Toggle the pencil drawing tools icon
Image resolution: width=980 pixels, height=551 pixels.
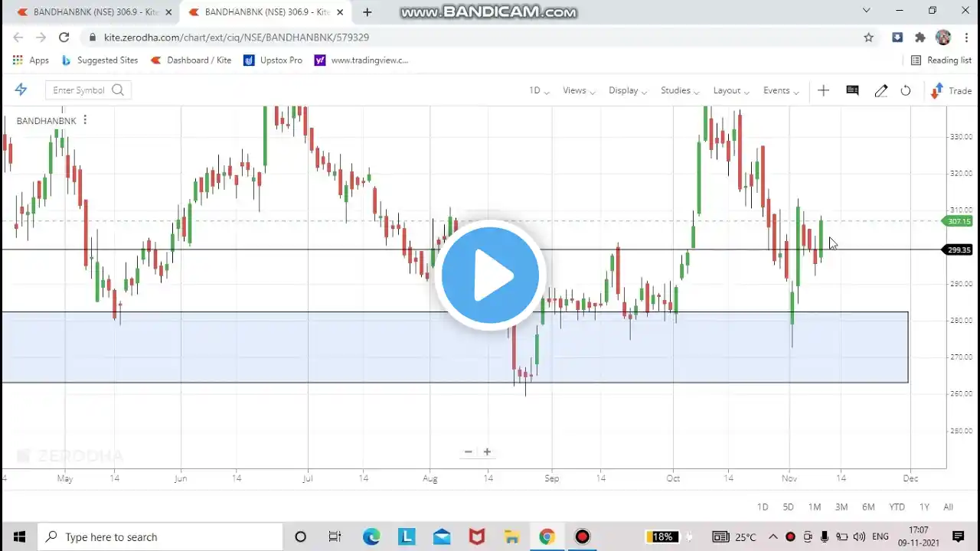881,90
